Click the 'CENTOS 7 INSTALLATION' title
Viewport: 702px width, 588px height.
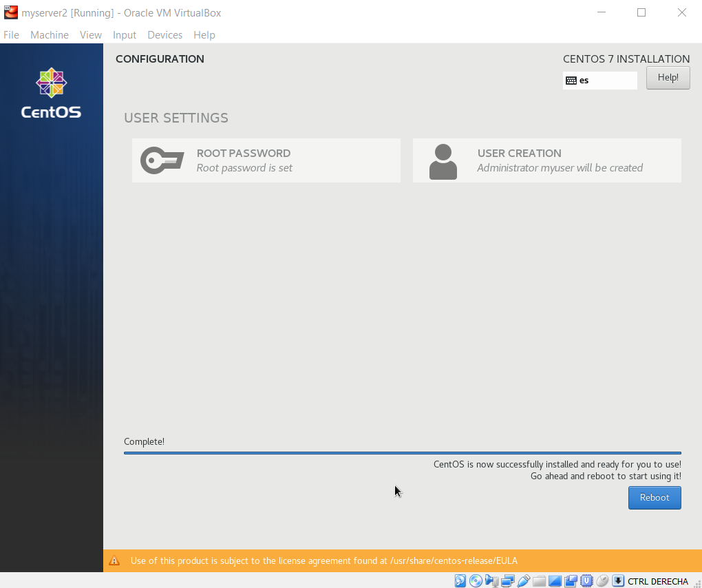[626, 59]
